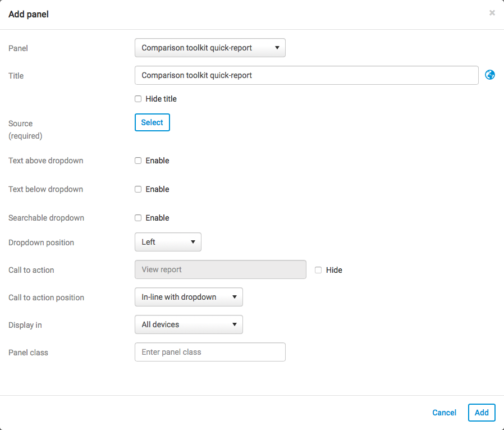This screenshot has width=504, height=430.
Task: Click the Hide title label text
Action: (x=161, y=99)
